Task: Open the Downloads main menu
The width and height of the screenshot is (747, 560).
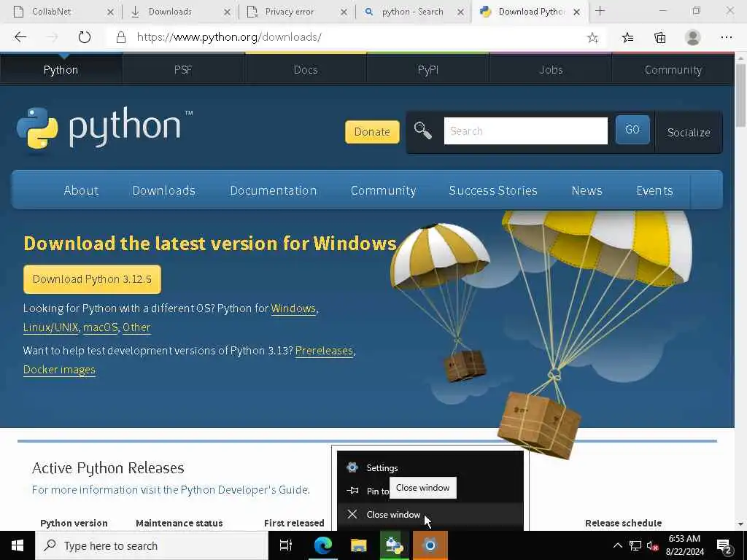Action: [x=164, y=190]
